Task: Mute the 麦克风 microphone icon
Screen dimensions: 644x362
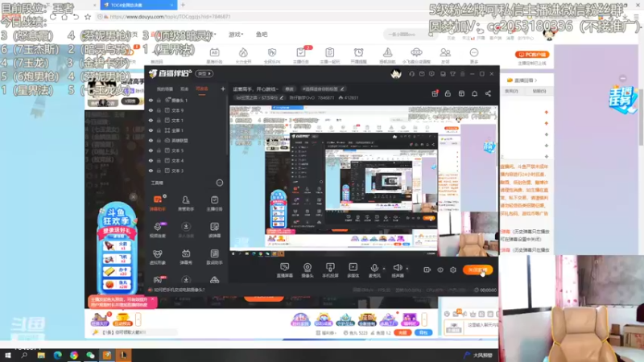Action: tap(374, 268)
